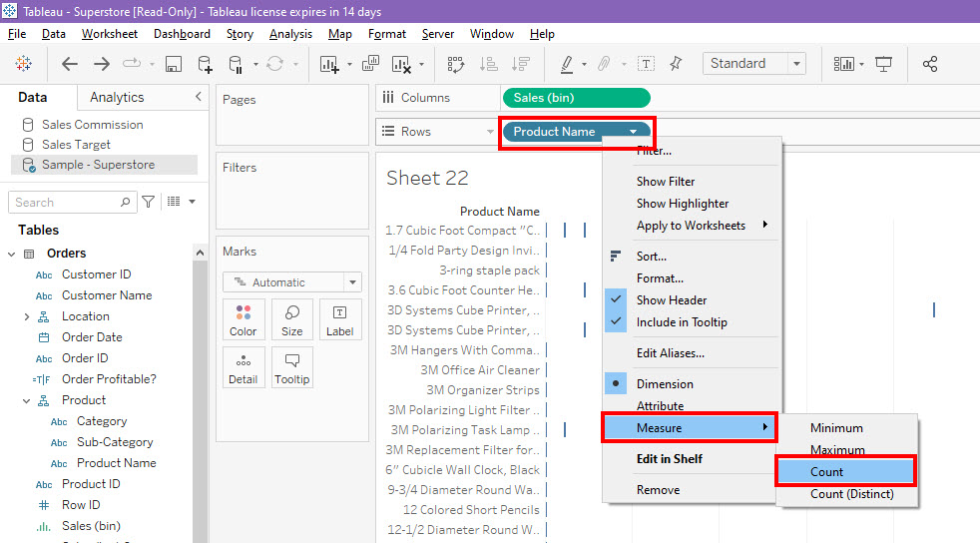Open the Color marks card
This screenshot has height=543, width=980.
click(244, 320)
